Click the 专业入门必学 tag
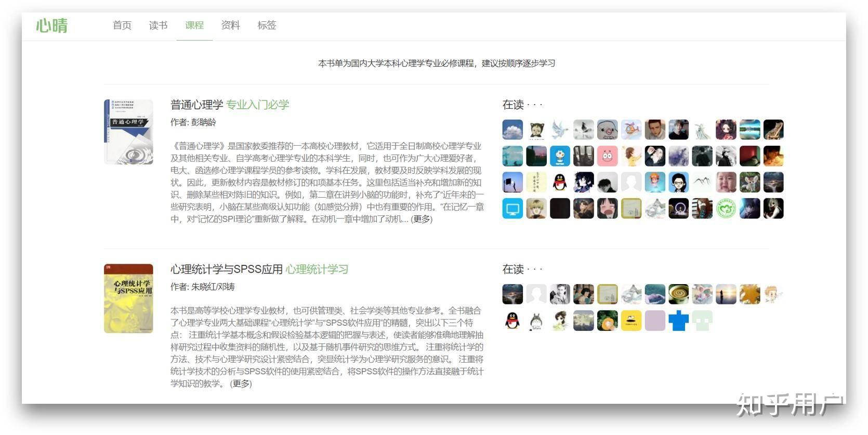The image size is (868, 435). tap(257, 105)
